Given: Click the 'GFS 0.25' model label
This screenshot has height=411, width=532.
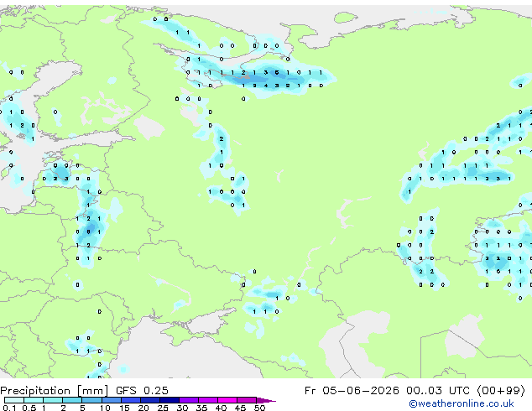Looking at the screenshot, I should coord(142,391).
